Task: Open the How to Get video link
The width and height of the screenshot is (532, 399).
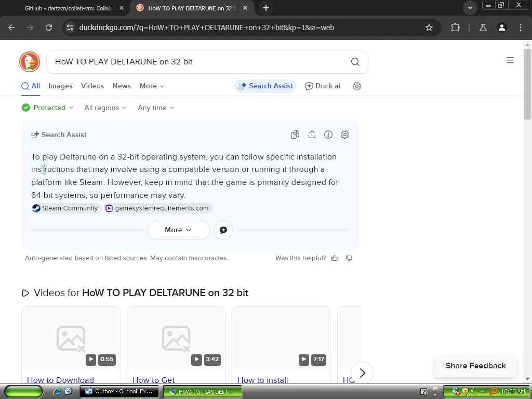Action: (x=153, y=380)
